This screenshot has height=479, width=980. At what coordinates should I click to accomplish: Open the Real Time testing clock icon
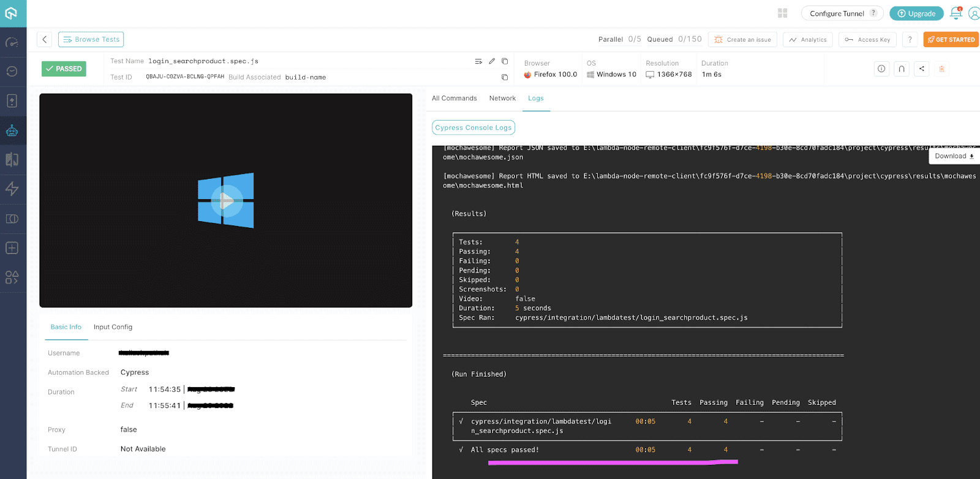coord(12,71)
